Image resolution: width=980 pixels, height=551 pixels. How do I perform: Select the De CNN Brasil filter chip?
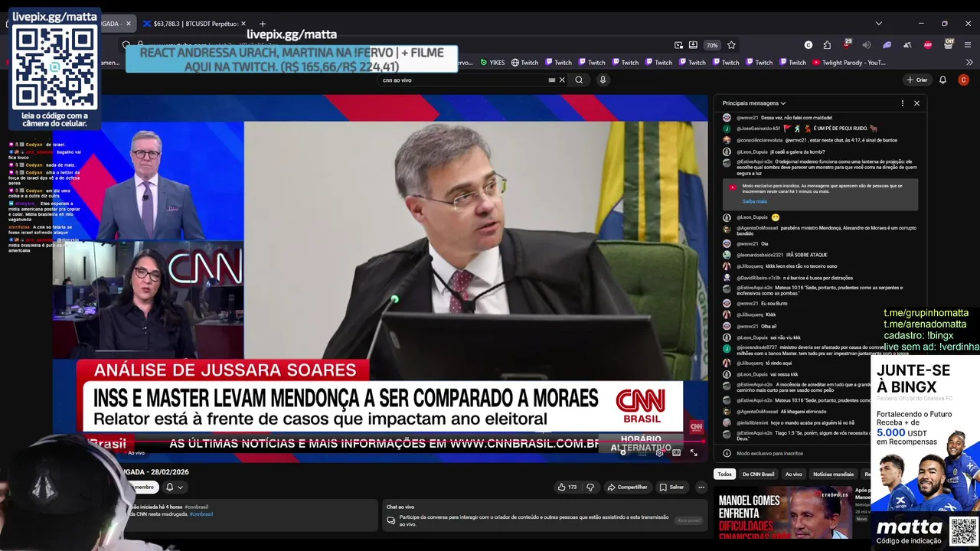tap(758, 474)
